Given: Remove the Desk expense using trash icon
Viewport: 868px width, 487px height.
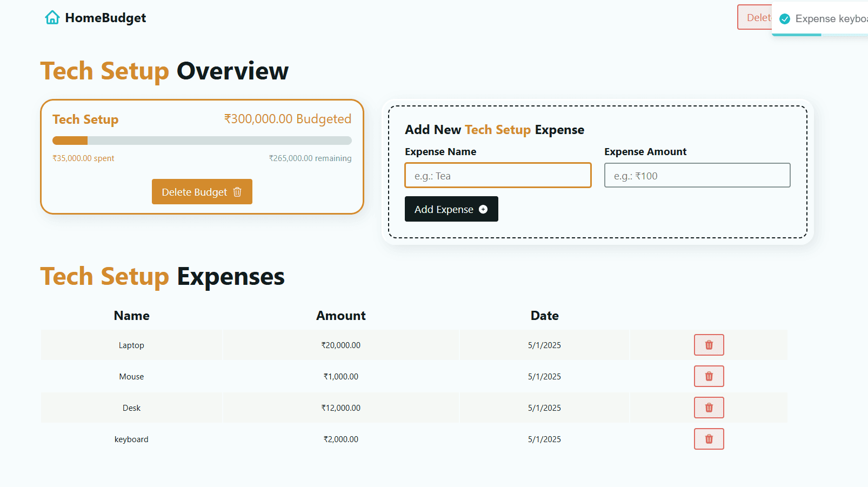Looking at the screenshot, I should (709, 408).
